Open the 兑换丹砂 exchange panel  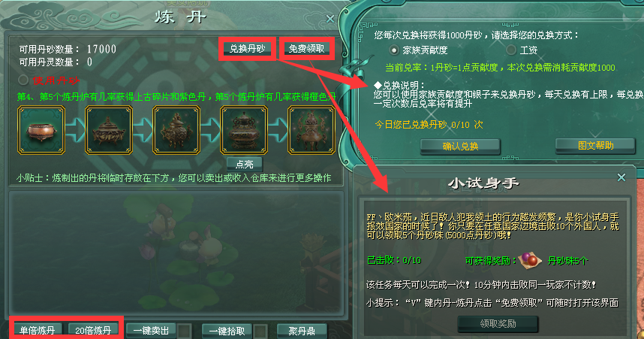pos(247,49)
